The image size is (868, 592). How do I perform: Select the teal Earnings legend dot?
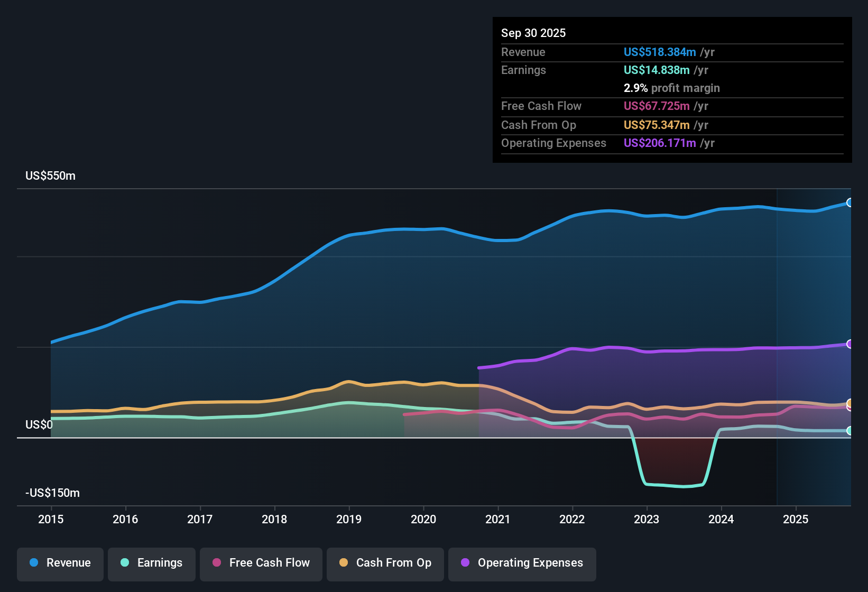pyautogui.click(x=125, y=563)
